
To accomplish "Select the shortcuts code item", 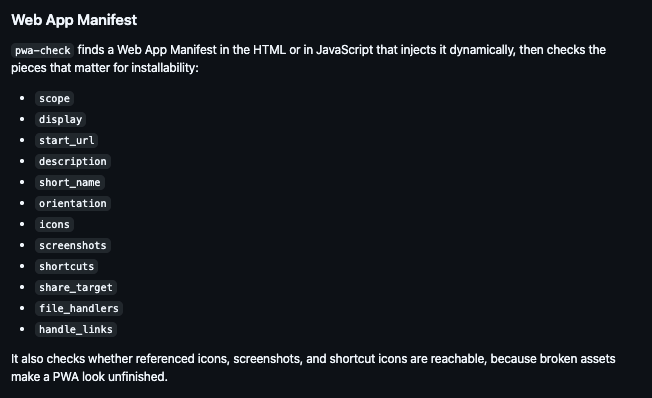I will (67, 267).
